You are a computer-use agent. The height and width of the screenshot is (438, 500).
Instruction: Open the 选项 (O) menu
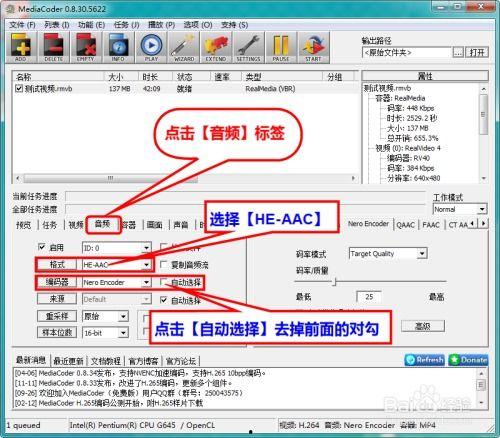pos(198,25)
